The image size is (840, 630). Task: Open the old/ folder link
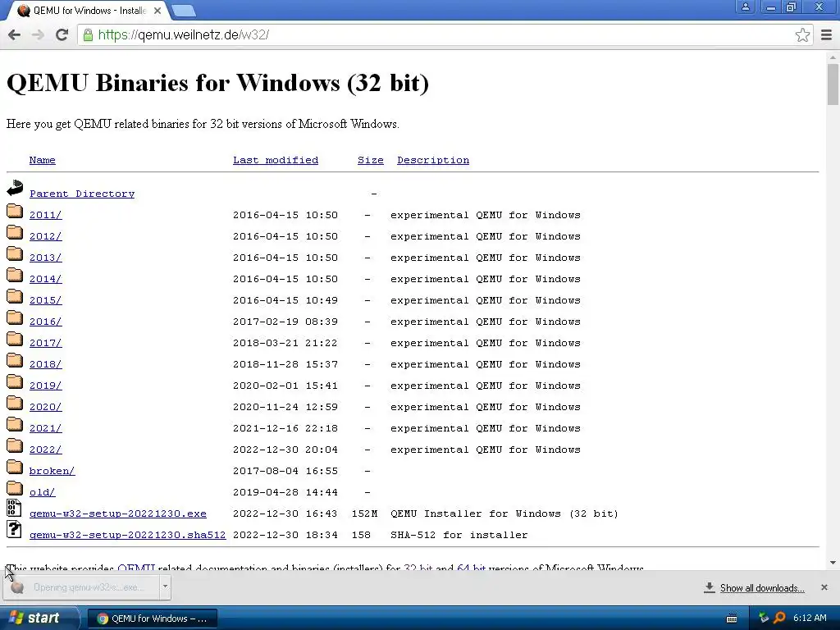pos(43,492)
